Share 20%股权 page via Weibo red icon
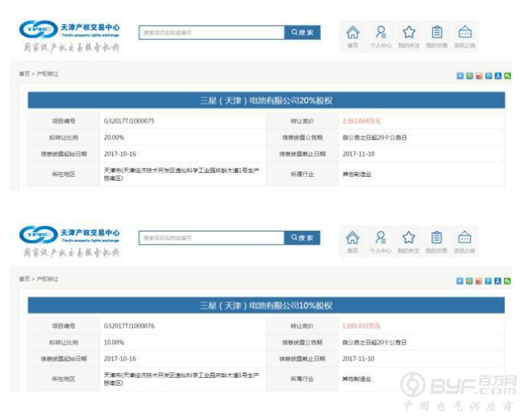The height and width of the screenshot is (420, 525). [479, 76]
